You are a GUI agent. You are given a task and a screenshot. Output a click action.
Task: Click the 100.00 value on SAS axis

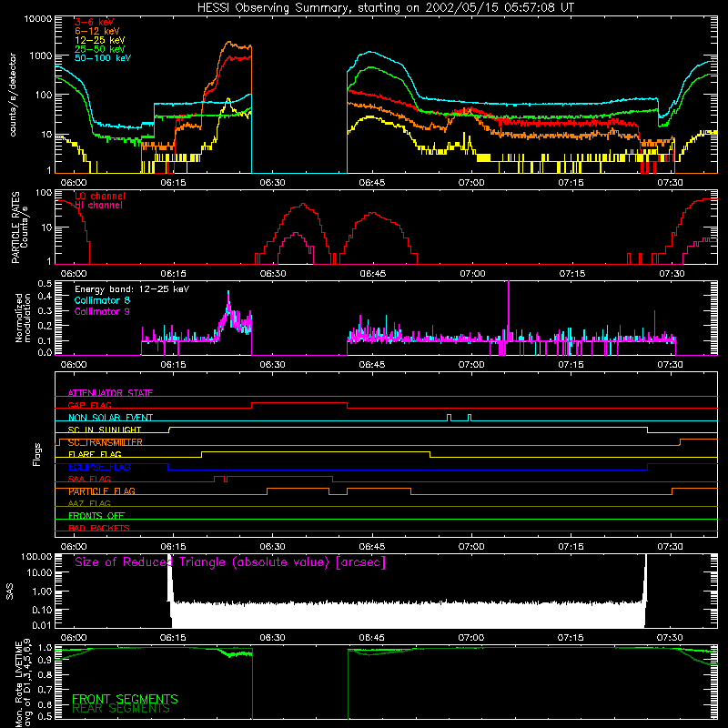click(36, 556)
